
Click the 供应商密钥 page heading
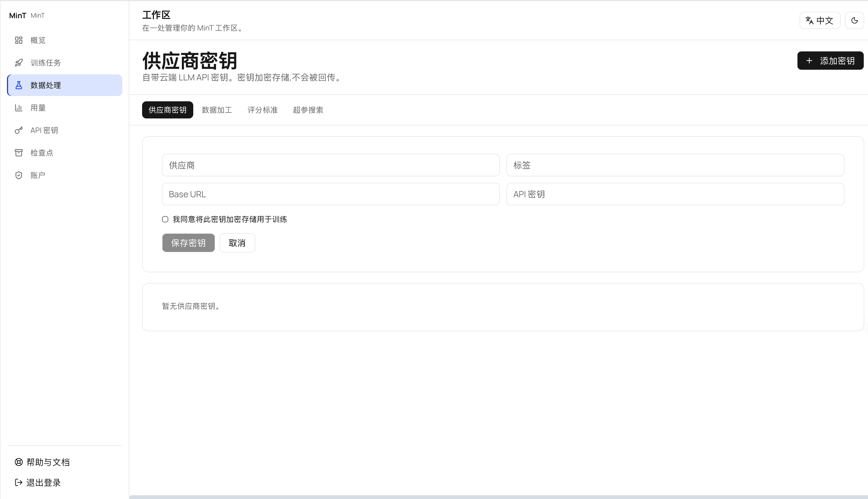190,61
